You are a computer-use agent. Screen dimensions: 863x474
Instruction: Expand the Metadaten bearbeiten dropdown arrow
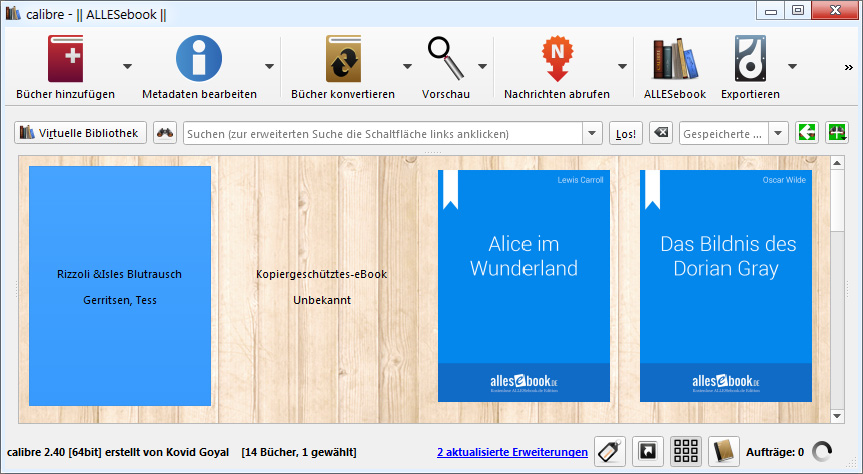269,66
